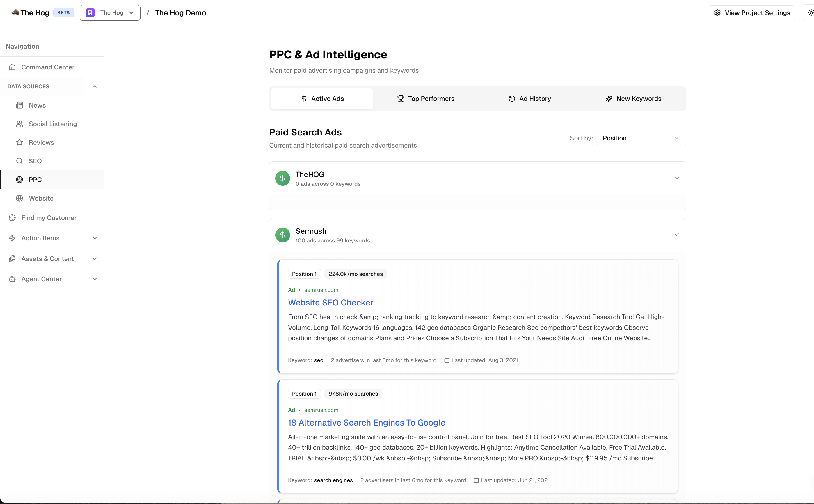The image size is (814, 504).
Task: Collapse the Semrush ads card chevron
Action: (676, 235)
